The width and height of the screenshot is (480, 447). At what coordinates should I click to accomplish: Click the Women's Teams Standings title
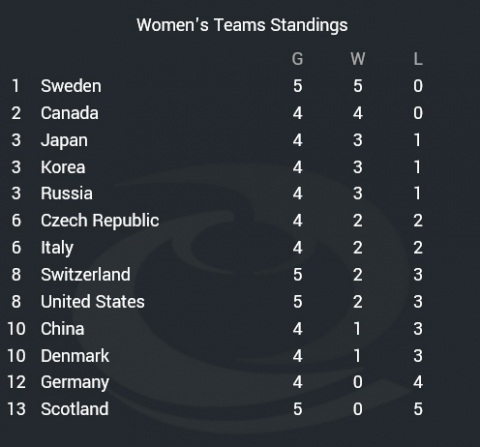(x=242, y=25)
